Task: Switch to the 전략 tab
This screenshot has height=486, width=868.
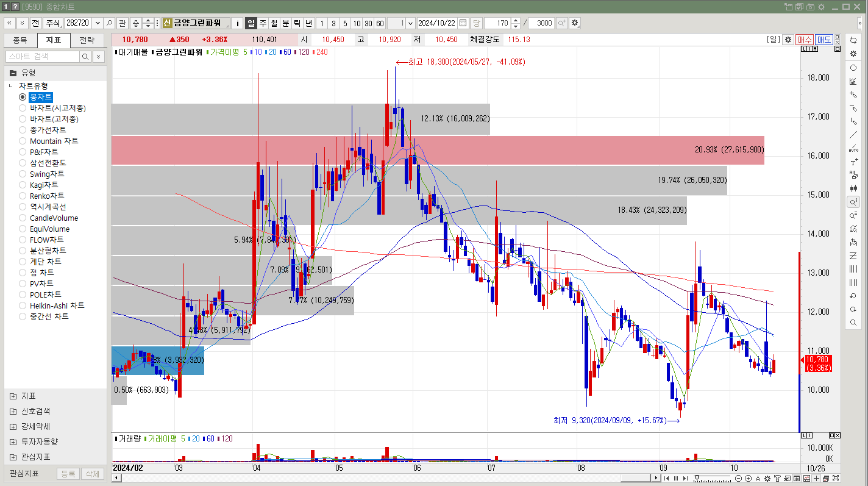Action: [87, 40]
